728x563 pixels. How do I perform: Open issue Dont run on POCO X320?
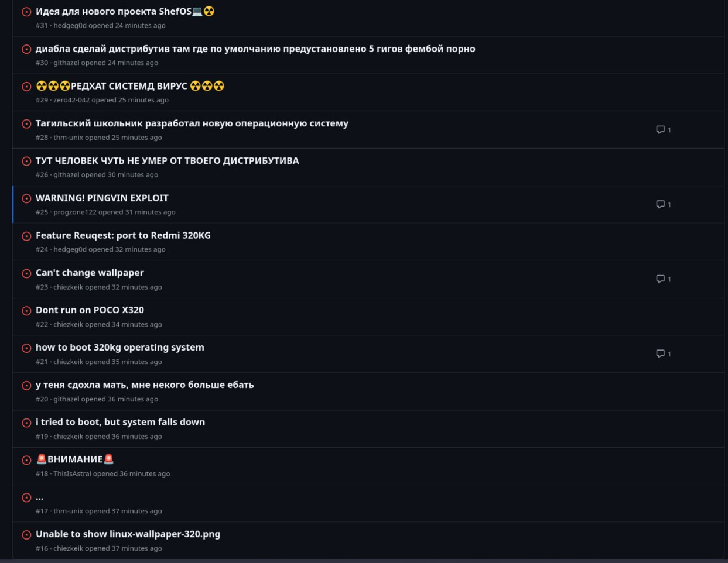point(90,310)
